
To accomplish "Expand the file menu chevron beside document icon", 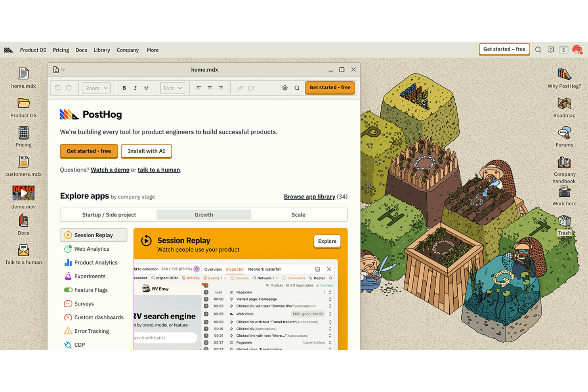I will pyautogui.click(x=63, y=70).
